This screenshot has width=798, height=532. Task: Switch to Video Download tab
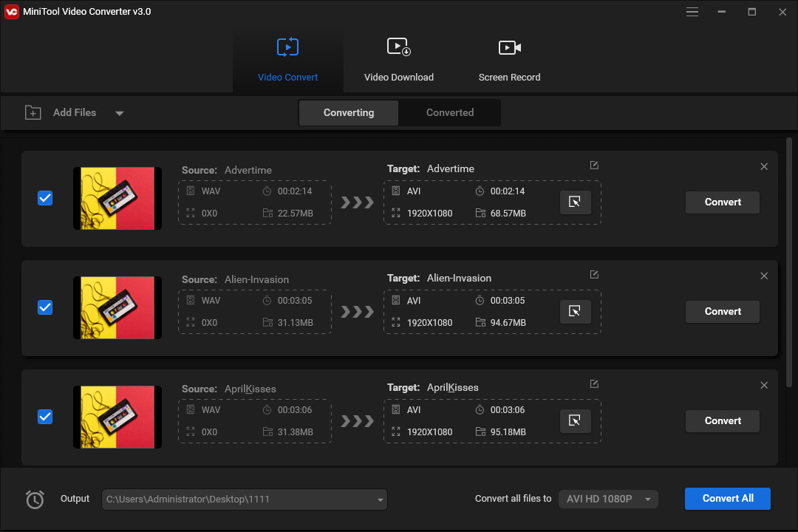(398, 60)
